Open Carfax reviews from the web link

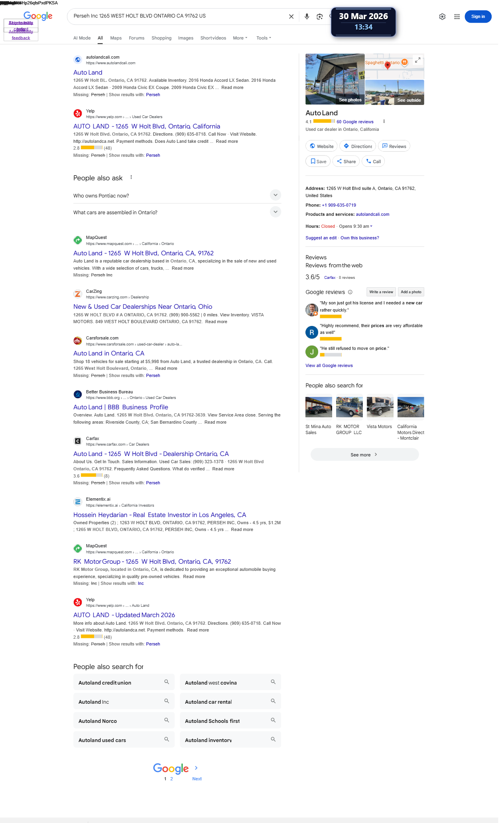pos(330,277)
